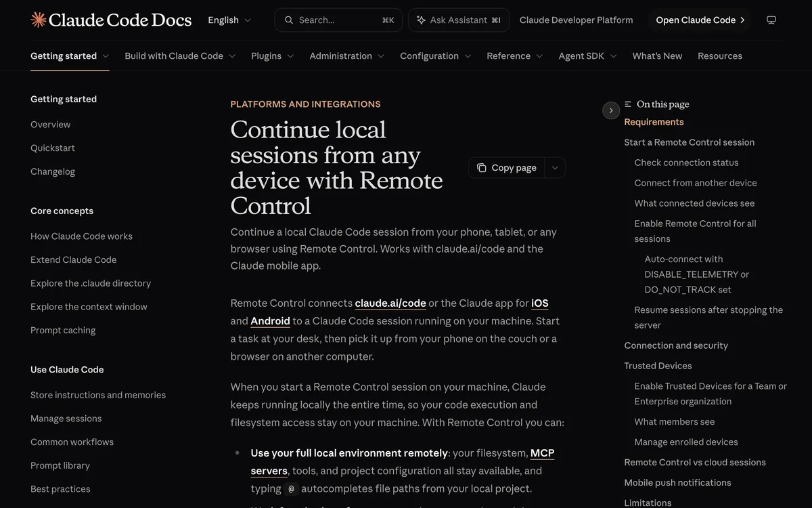Screen dimensions: 812x508
Task: Open the Best practices page
Action: [60, 489]
